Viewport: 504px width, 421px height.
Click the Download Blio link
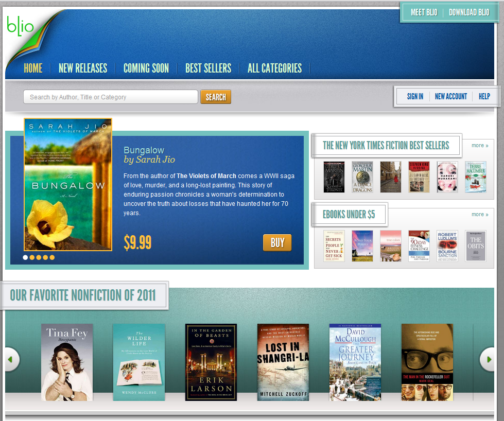click(x=469, y=12)
